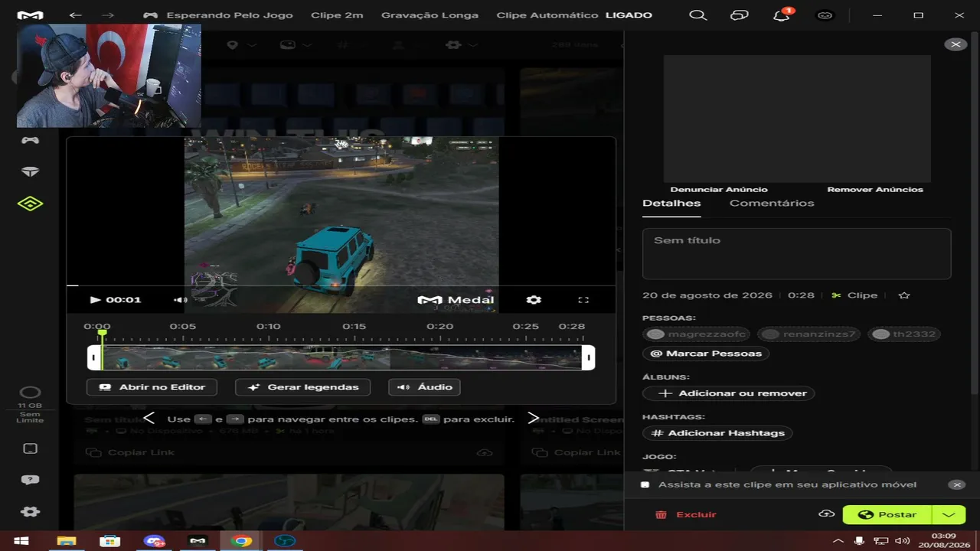Open settings gear at bottom of the sidebar
The image size is (980, 551).
coord(30,512)
